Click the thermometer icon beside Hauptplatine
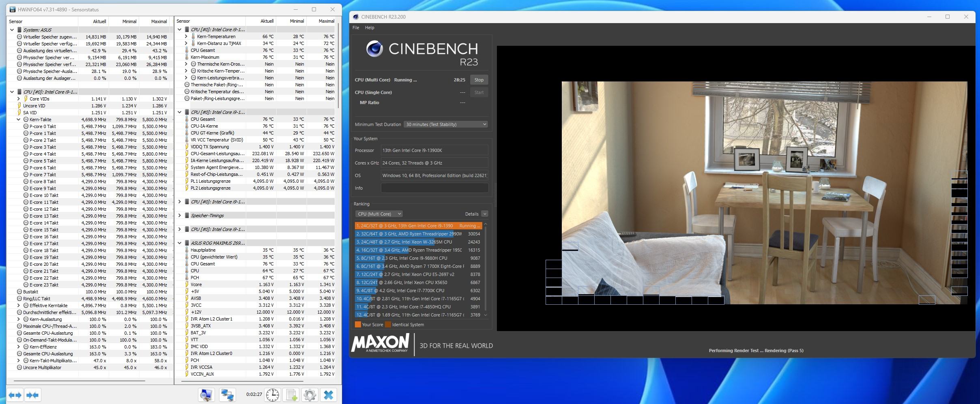This screenshot has height=404, width=980. click(x=187, y=250)
